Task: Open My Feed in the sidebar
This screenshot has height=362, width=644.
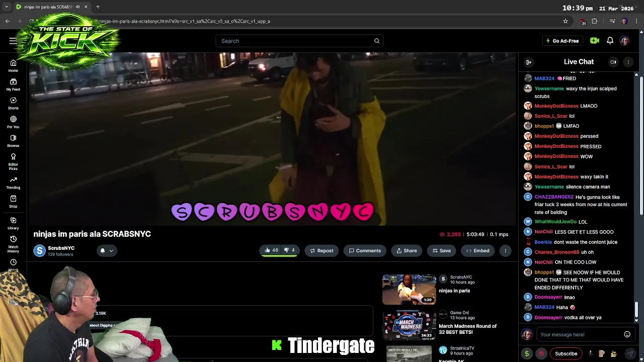Action: click(x=13, y=84)
